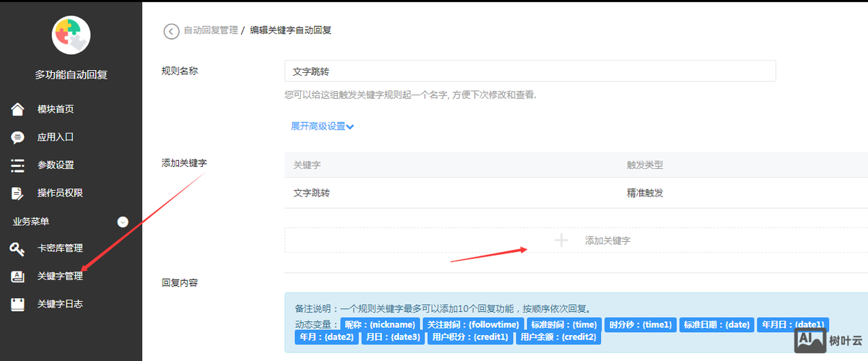Insert the 用户余额:{credit2} variable tag
Image resolution: width=868 pixels, height=361 pixels.
coord(558,337)
